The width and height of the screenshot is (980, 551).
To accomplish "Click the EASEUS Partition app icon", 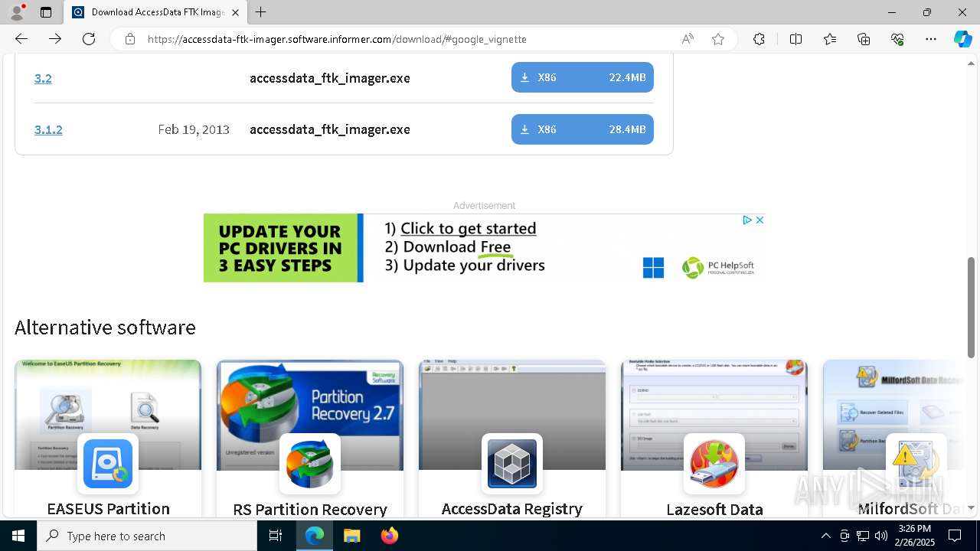I will point(108,464).
